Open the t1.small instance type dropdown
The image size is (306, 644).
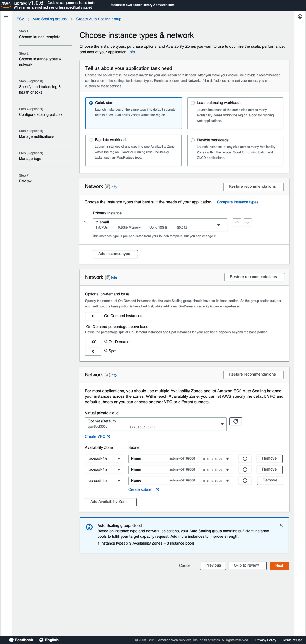tap(160, 225)
